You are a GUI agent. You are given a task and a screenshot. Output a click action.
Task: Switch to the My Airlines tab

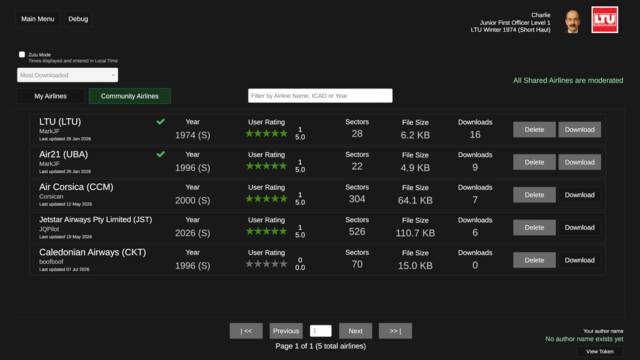point(50,96)
